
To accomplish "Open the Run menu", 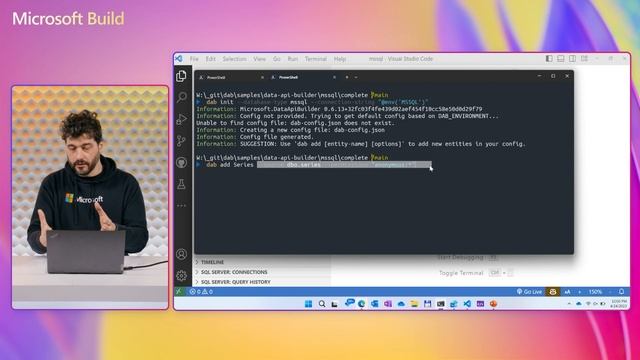I will (x=293, y=59).
